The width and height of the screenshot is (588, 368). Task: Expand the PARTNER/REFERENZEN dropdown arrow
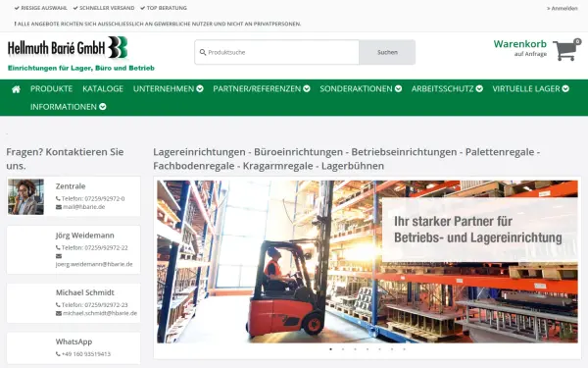click(x=307, y=88)
